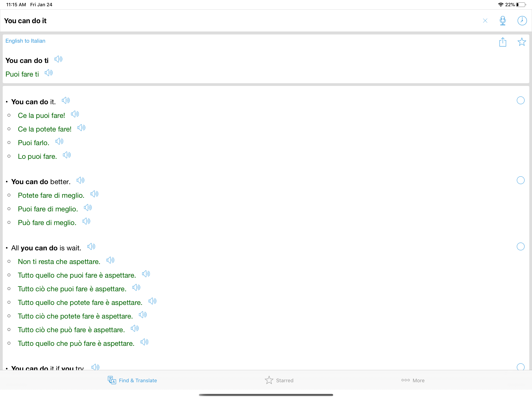Switch to the Starred tab

tap(279, 380)
